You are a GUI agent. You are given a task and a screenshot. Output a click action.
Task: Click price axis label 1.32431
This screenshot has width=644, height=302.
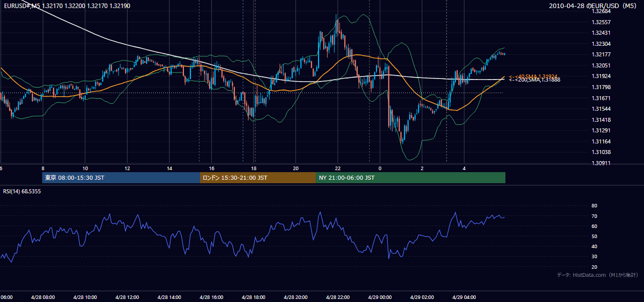click(x=602, y=33)
